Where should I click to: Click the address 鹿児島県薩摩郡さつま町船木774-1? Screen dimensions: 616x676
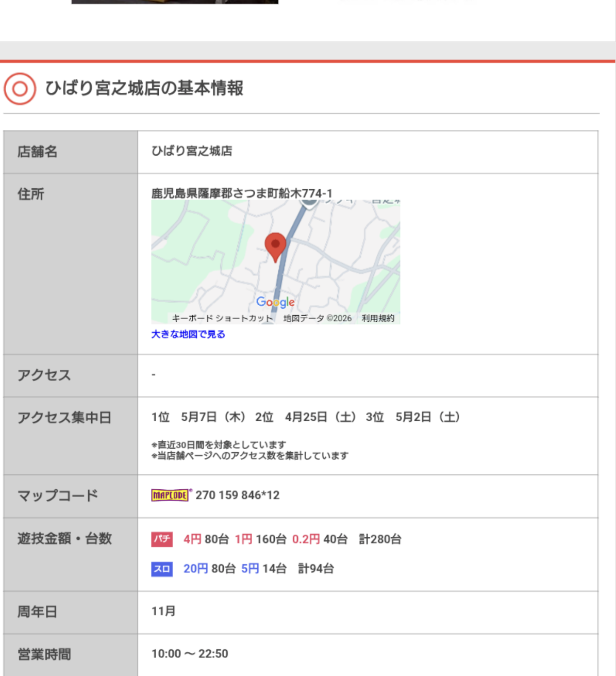click(x=242, y=193)
